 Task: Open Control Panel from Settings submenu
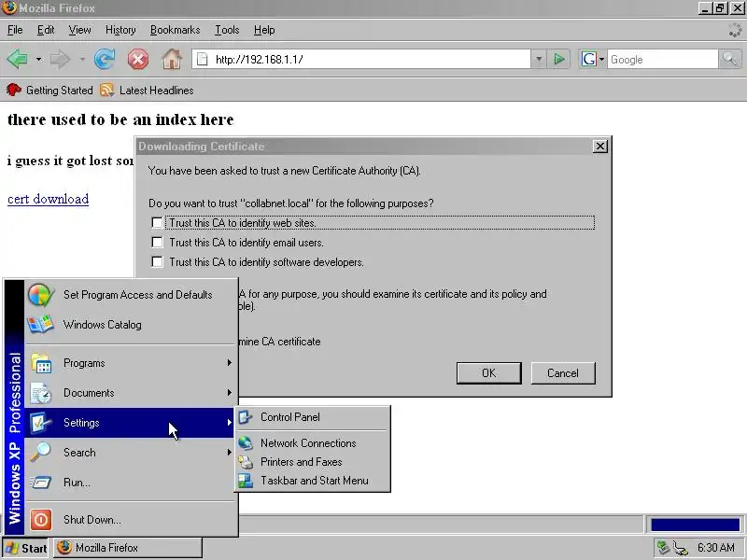[x=313, y=417]
